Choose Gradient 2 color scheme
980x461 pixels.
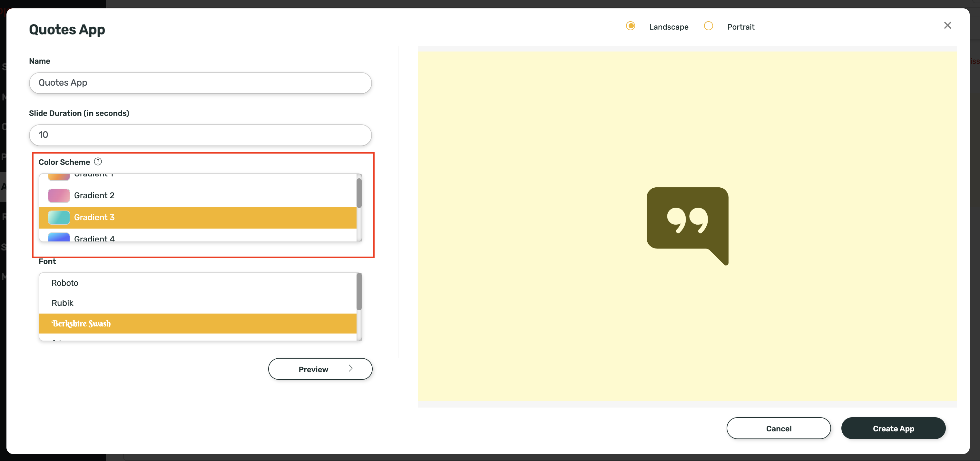click(94, 195)
